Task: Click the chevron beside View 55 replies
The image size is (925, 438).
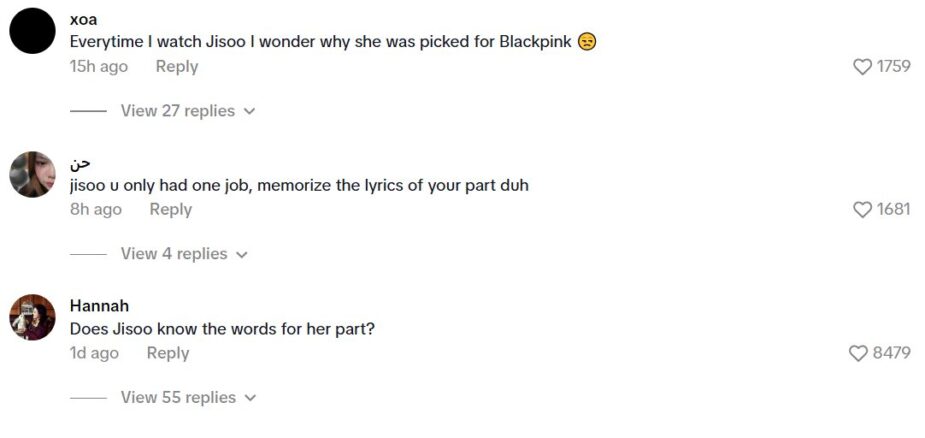Action: coord(250,398)
